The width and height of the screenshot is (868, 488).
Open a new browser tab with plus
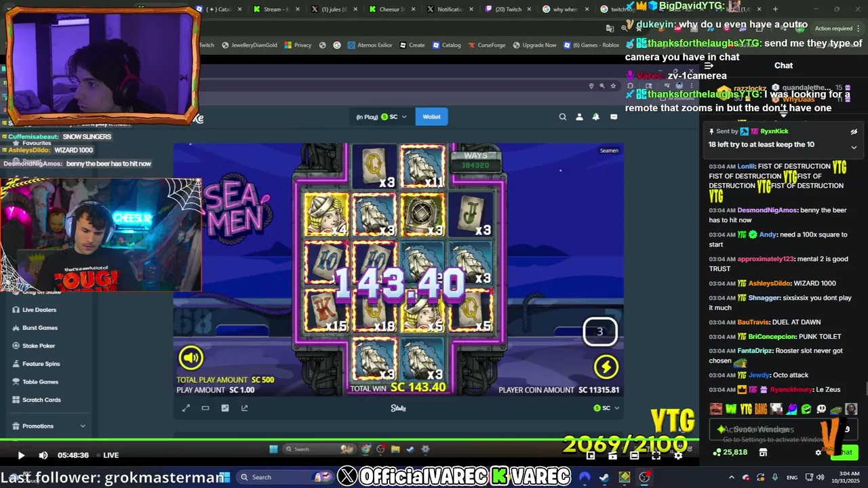click(776, 9)
